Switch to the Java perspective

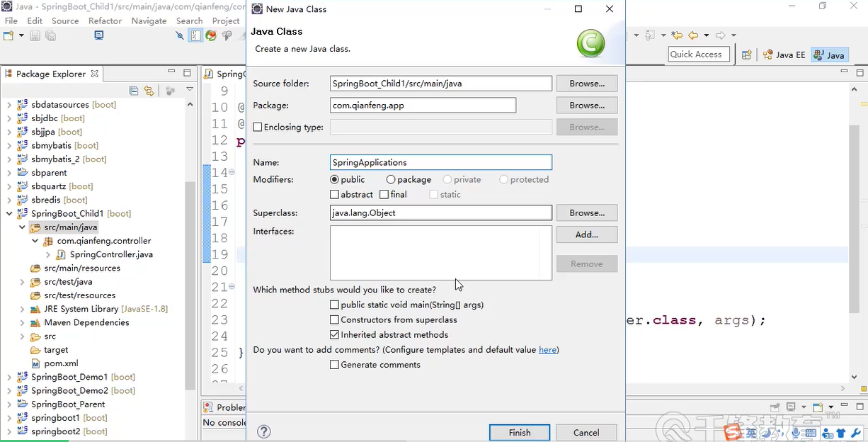pos(829,55)
